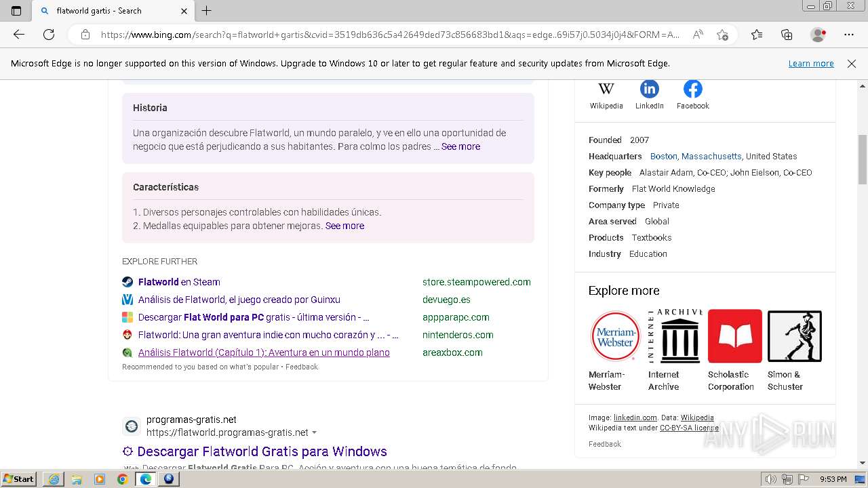Open the Learn more link
The height and width of the screenshot is (488, 868).
point(811,64)
